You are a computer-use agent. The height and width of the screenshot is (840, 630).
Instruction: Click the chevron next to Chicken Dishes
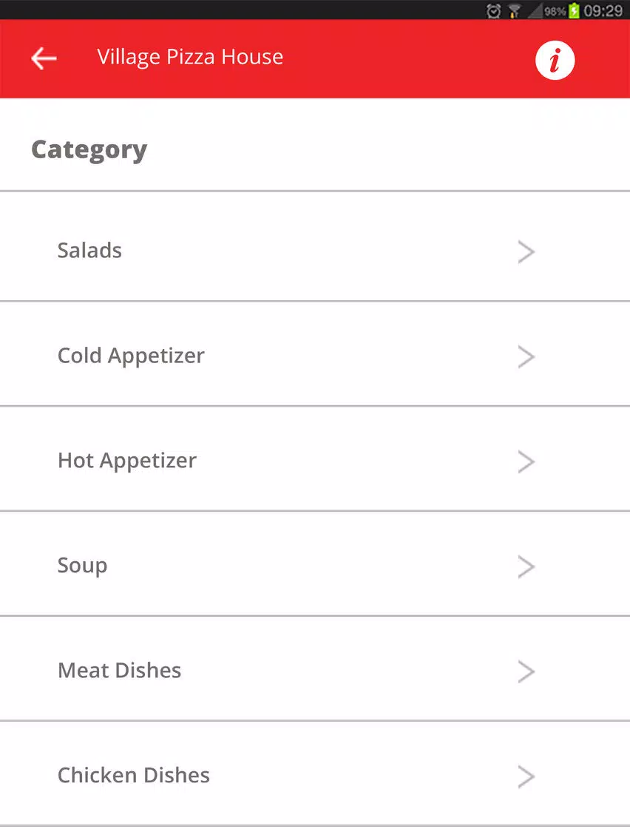tap(526, 777)
